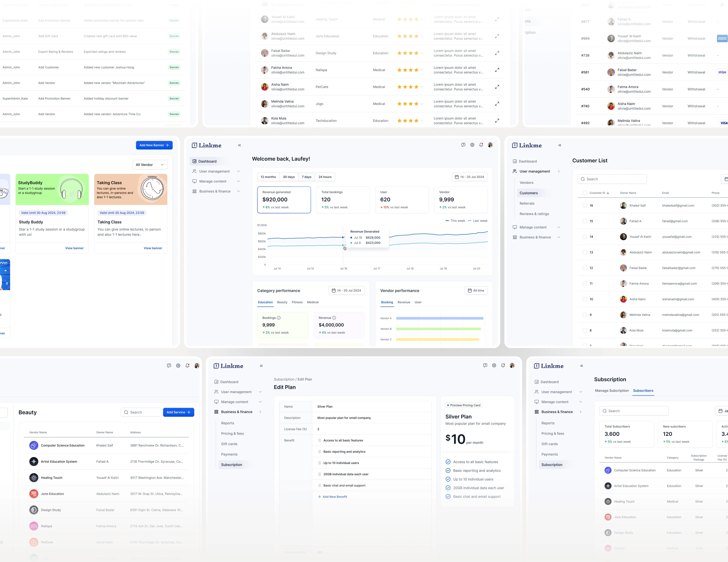Click drag handle for Up to 10 users benefit

click(319, 463)
